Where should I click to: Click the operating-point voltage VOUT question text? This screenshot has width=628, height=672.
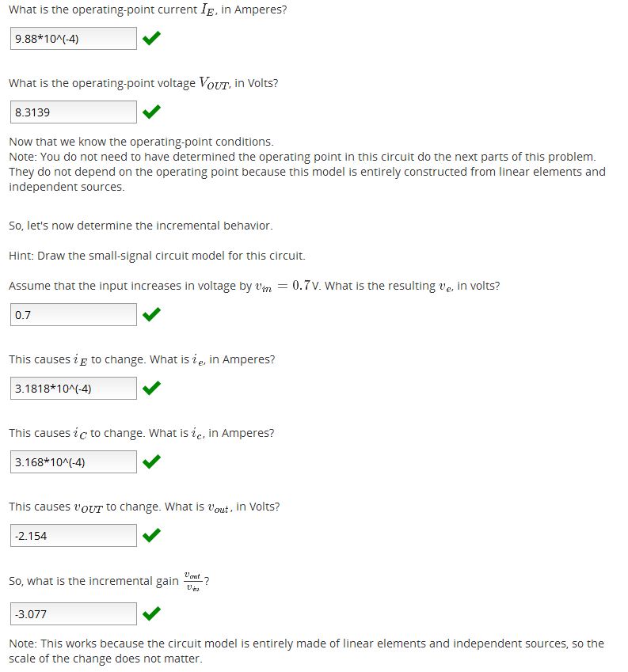click(143, 83)
